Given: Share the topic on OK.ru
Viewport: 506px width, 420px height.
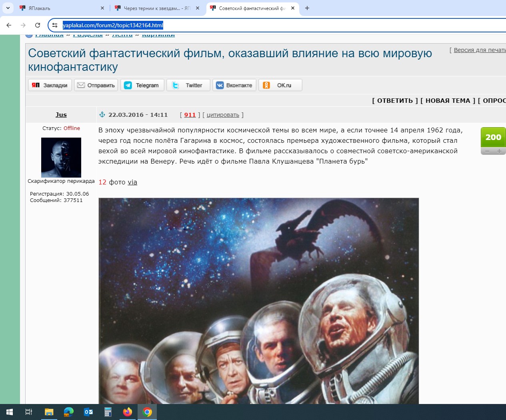Looking at the screenshot, I should [280, 85].
